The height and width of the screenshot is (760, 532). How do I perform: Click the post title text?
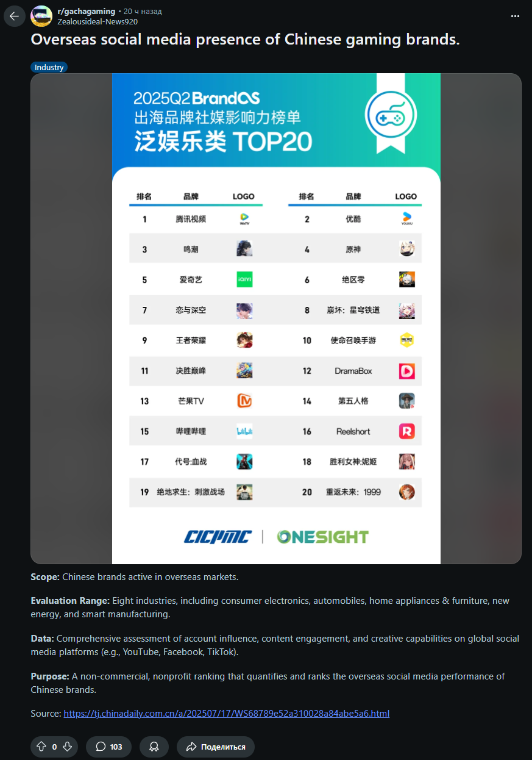(246, 40)
